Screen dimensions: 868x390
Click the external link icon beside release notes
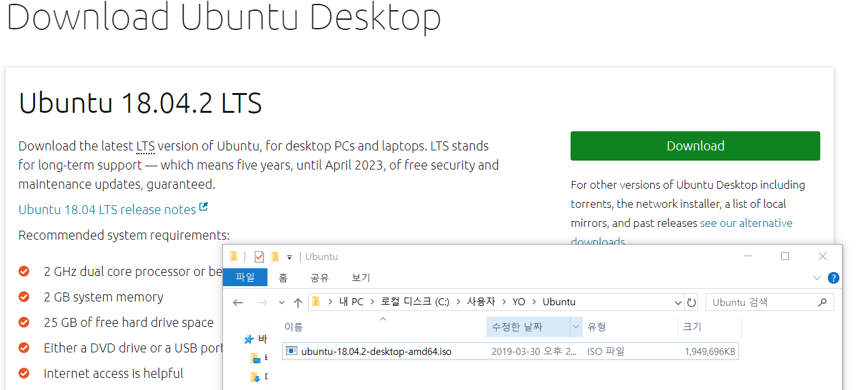click(204, 207)
